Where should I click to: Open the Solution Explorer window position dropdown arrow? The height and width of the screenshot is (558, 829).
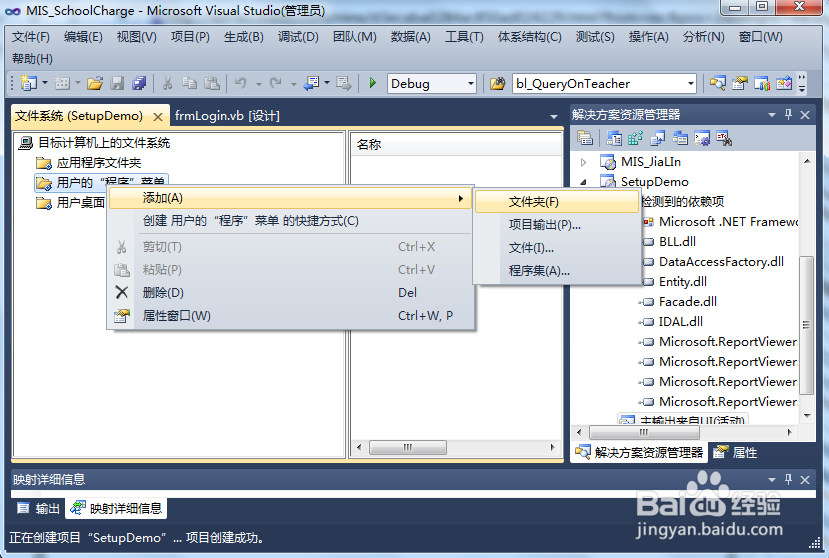(x=772, y=114)
